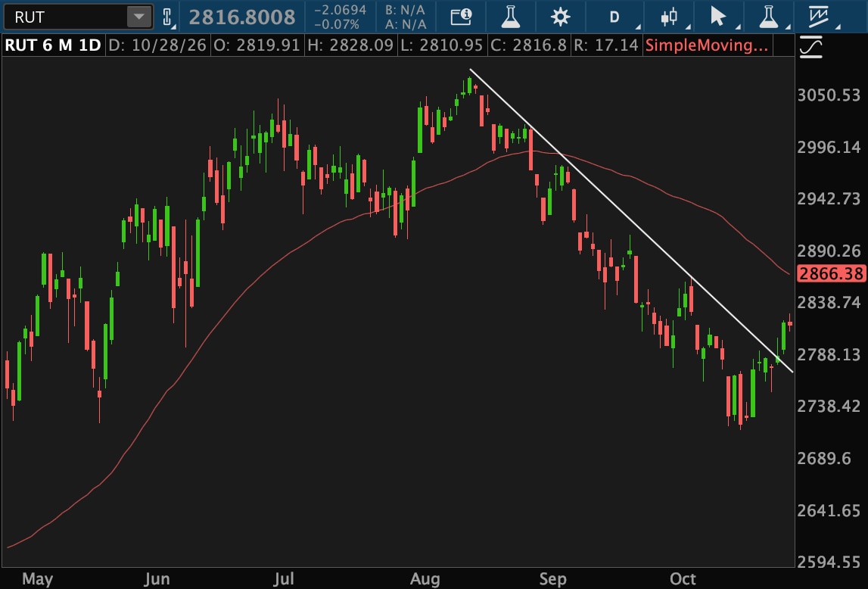The width and height of the screenshot is (868, 589).
Task: Click the 2641.65 price axis label
Action: (x=829, y=510)
